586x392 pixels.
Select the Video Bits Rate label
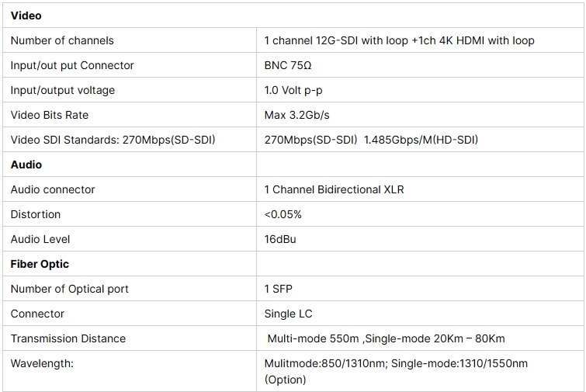coord(50,115)
